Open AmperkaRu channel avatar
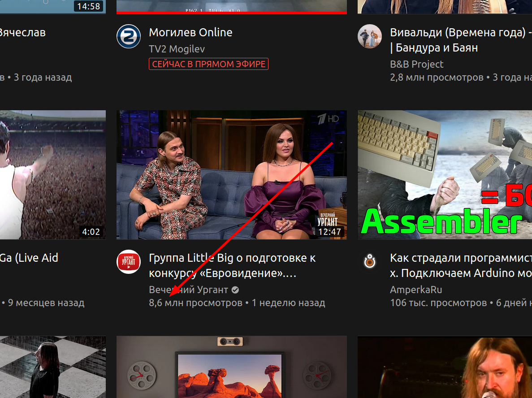 click(370, 262)
